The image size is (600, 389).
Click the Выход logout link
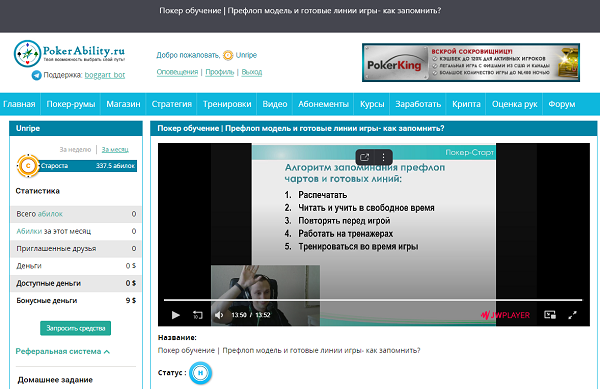coord(252,72)
